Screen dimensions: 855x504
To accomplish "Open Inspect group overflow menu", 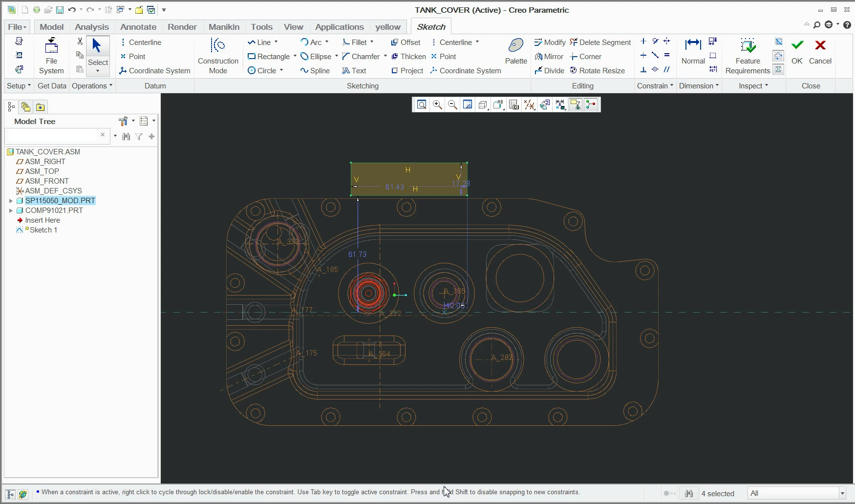I will [x=753, y=86].
